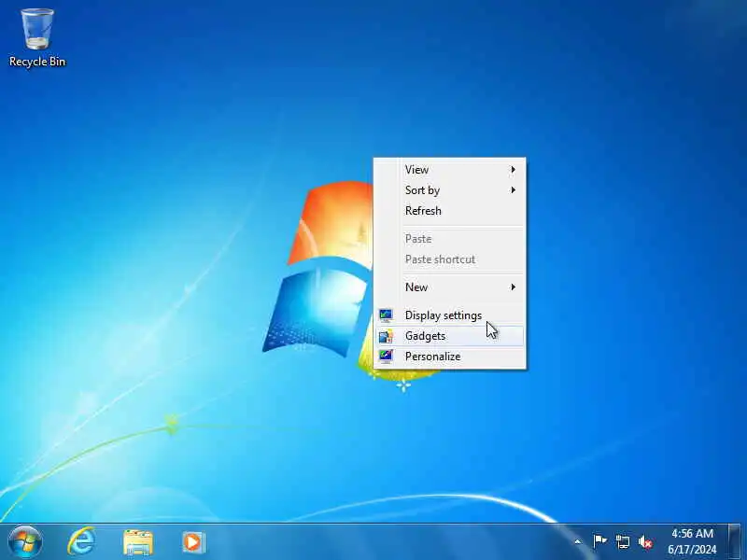The height and width of the screenshot is (560, 747).
Task: Open the Windows Start orb
Action: tap(25, 542)
